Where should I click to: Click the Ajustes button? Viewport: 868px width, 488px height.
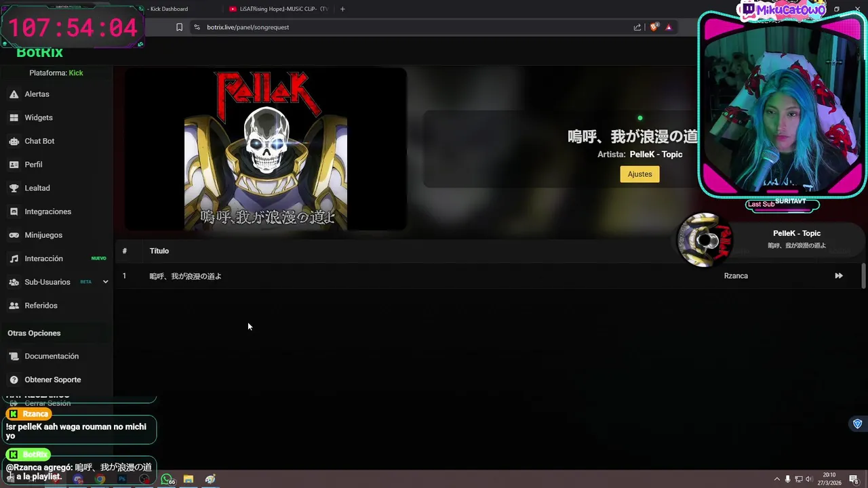tap(639, 174)
